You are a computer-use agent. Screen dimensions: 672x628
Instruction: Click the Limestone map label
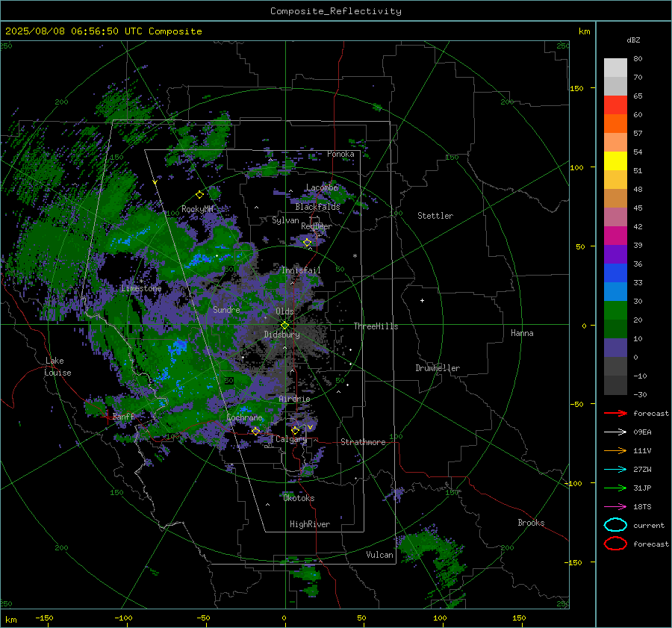click(141, 288)
